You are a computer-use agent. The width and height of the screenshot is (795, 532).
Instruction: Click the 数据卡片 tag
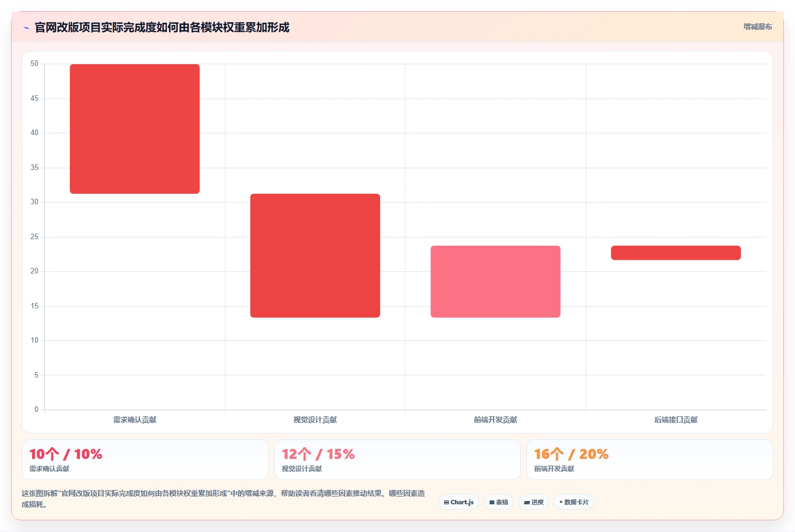574,502
